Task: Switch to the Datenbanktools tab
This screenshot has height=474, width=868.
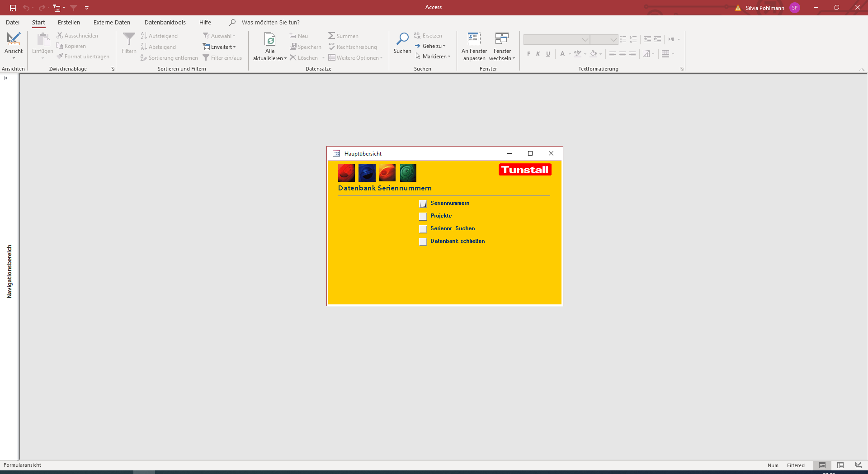Action: coord(165,22)
